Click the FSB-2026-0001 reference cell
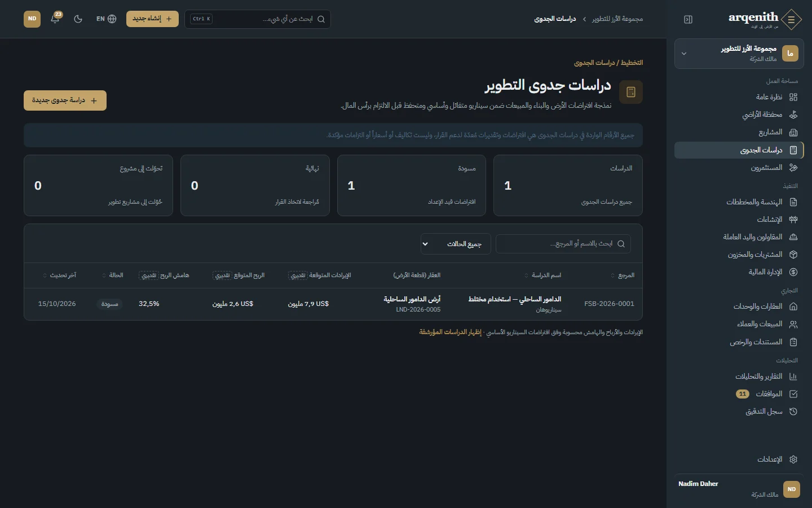Viewport: 812px width, 508px height. 609,304
